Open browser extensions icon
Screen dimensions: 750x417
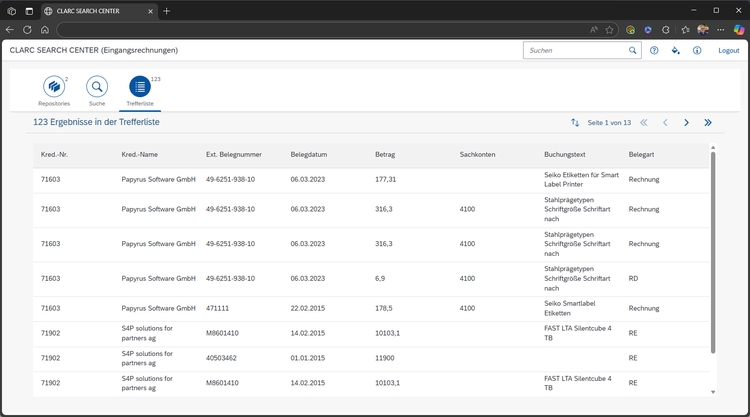pyautogui.click(x=665, y=30)
